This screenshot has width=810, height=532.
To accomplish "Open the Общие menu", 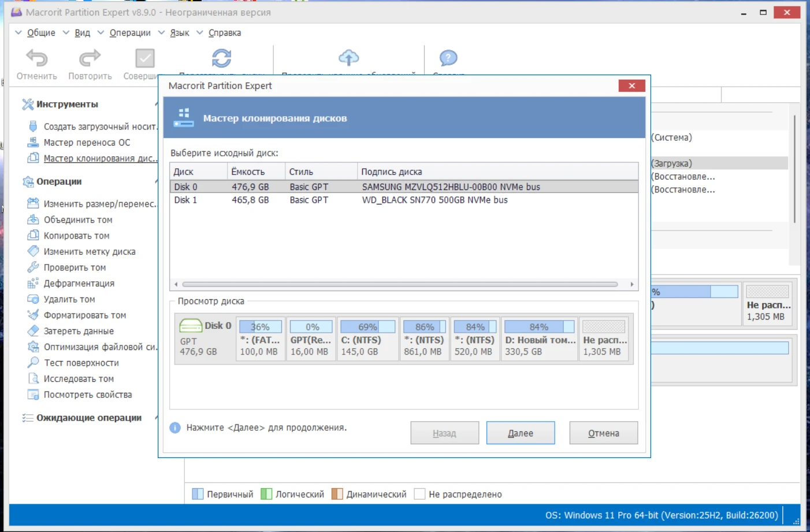I will coord(40,33).
